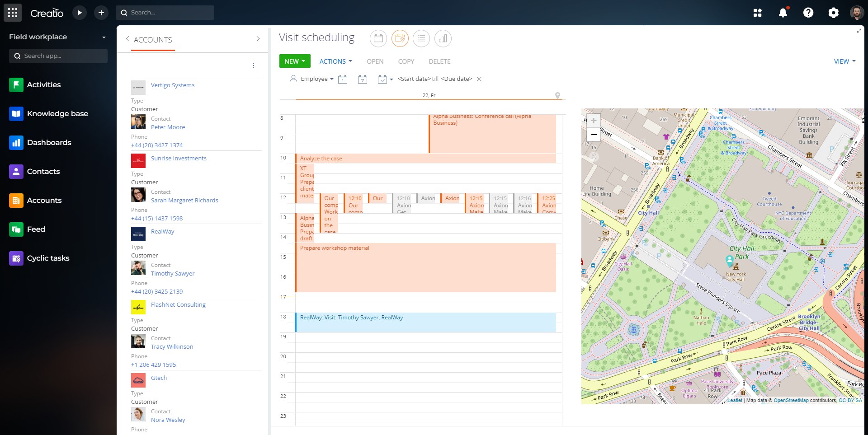Open the Dashboards section
The height and width of the screenshot is (435, 868).
(x=49, y=142)
